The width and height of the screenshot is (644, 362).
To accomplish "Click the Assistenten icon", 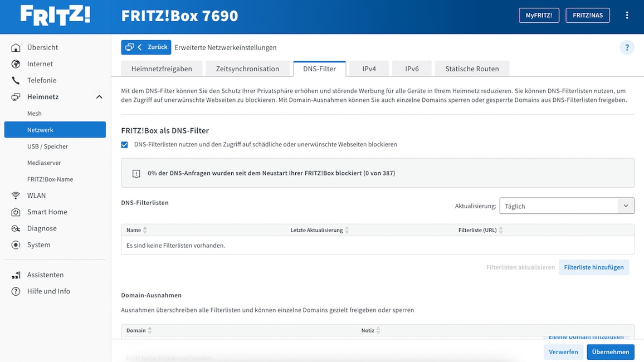I will coord(16,275).
